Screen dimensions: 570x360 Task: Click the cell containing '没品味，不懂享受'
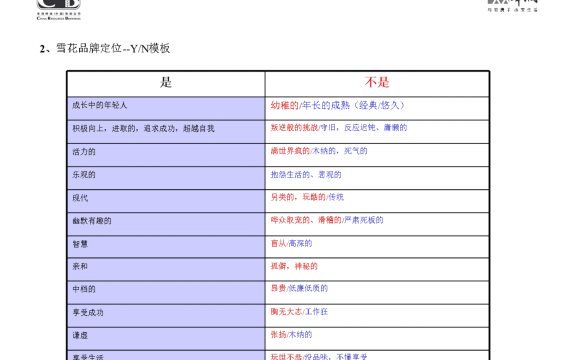[377, 356]
